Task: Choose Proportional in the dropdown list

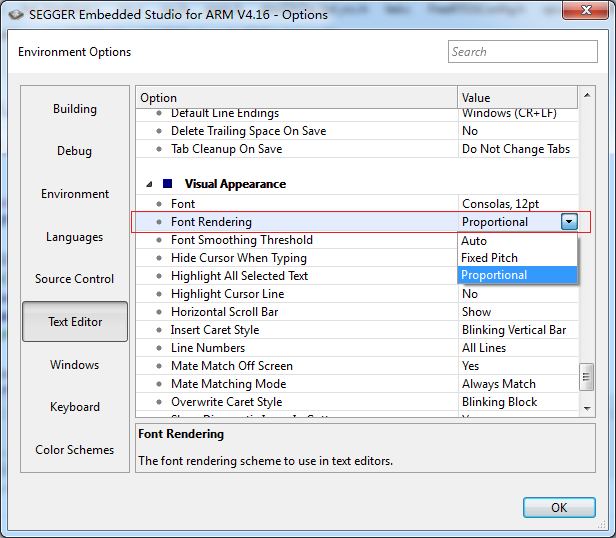Action: [x=517, y=275]
